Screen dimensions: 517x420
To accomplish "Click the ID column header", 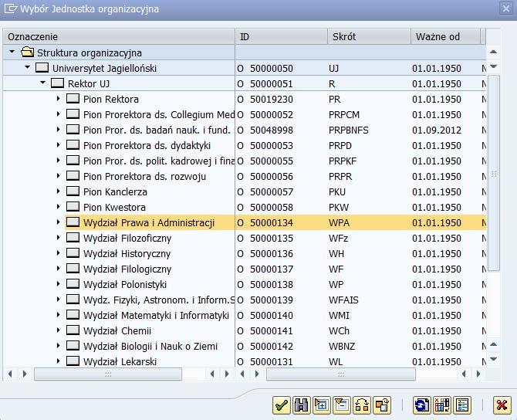I will 281,36.
